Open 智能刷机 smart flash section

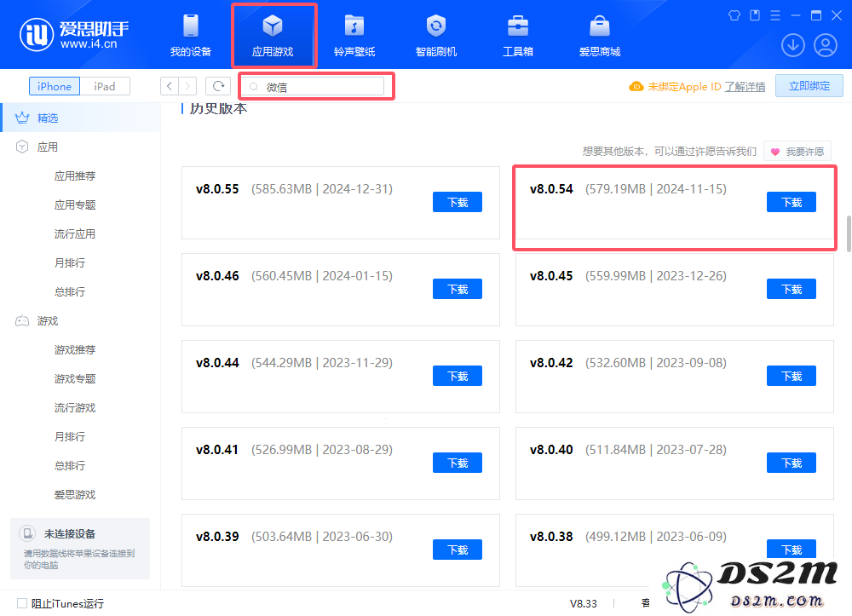tap(435, 36)
